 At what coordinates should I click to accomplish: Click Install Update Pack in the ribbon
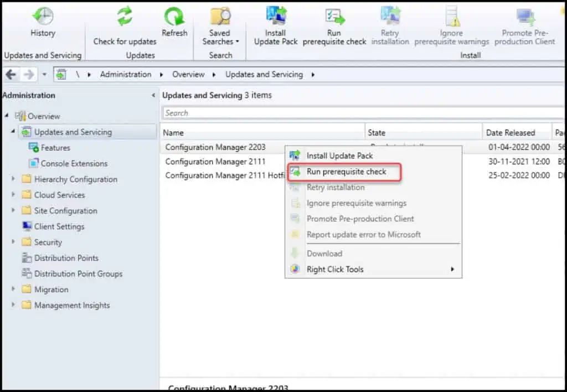tap(276, 26)
